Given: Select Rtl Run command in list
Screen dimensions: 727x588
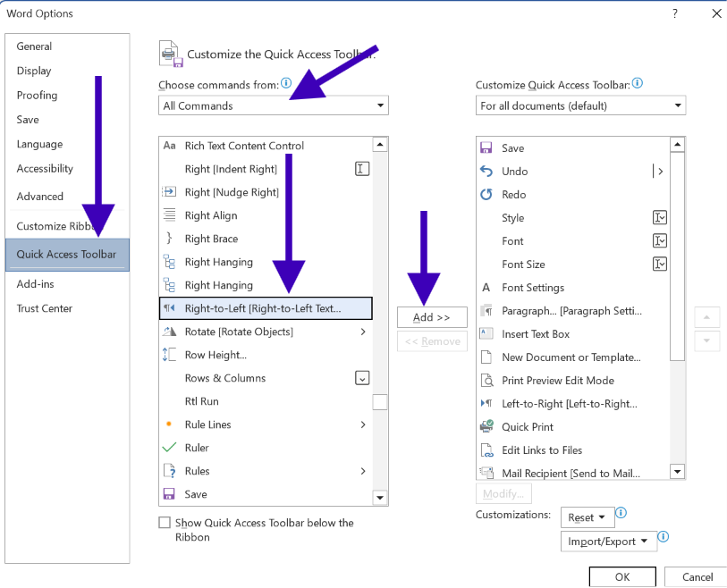Looking at the screenshot, I should (x=266, y=401).
